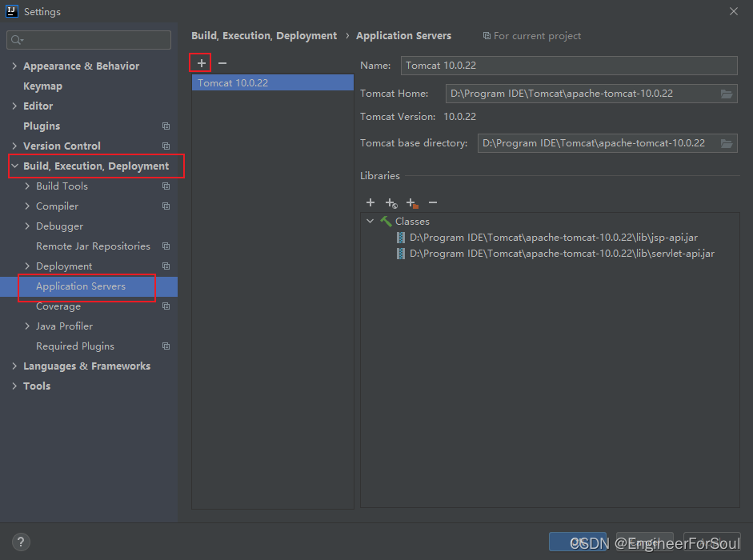Click the For current project indicator icon
753x560 pixels.
487,36
